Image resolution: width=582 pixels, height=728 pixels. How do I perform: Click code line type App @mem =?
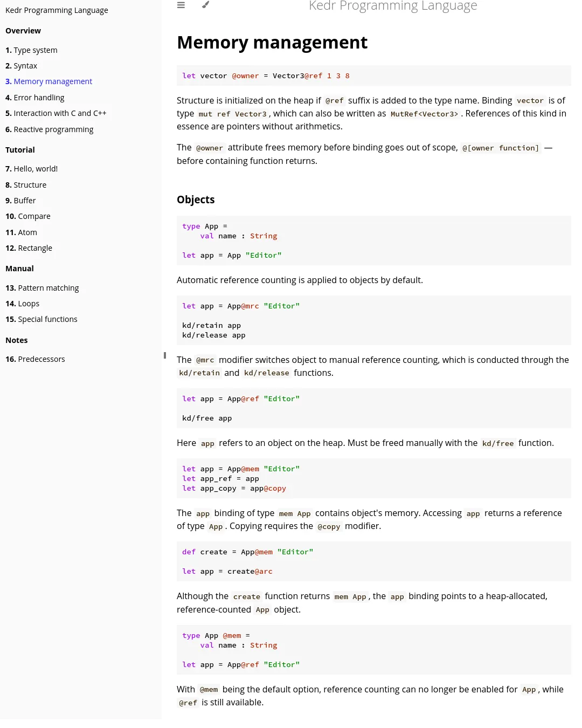pos(216,636)
